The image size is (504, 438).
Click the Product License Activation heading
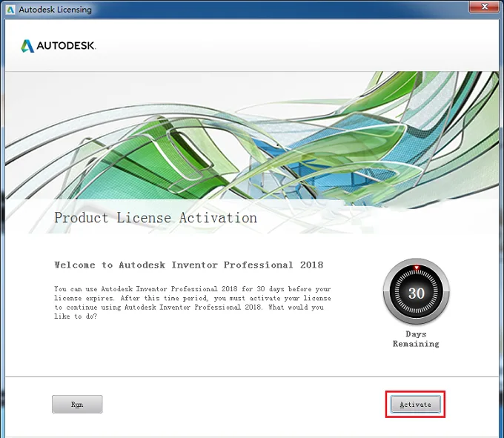pyautogui.click(x=156, y=218)
